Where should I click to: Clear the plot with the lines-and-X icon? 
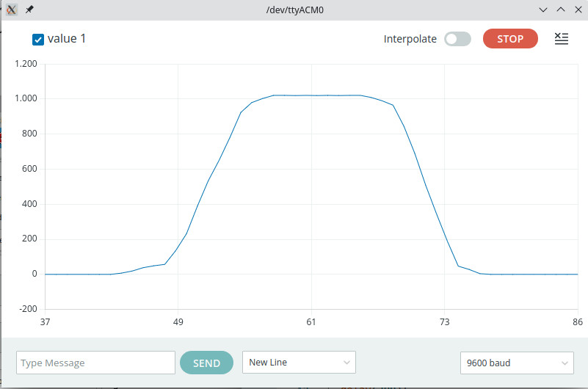pyautogui.click(x=561, y=39)
